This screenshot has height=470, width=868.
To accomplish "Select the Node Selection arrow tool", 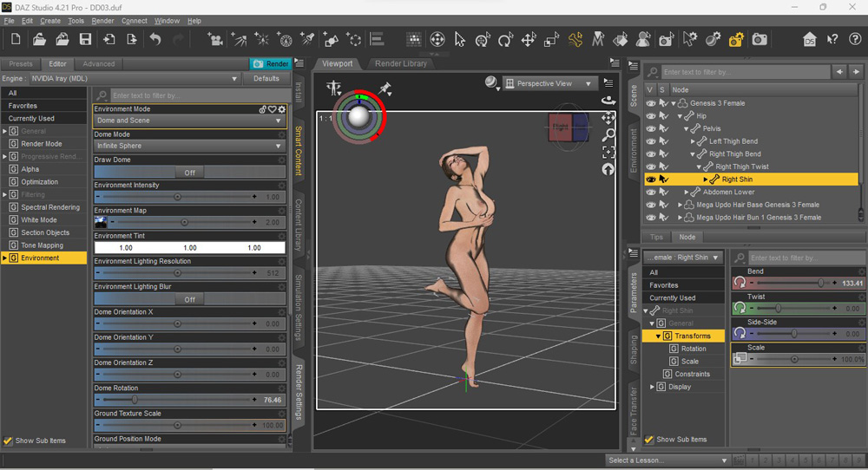I will point(459,39).
